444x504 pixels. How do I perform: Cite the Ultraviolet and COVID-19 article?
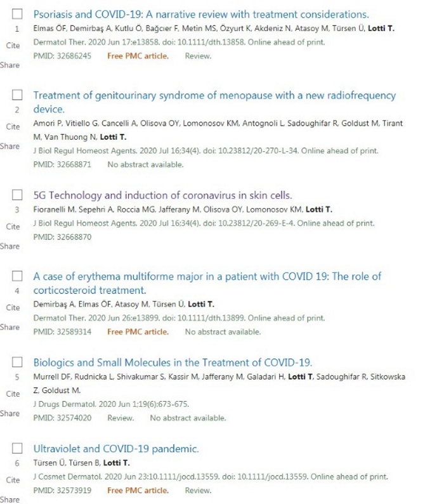point(13,481)
